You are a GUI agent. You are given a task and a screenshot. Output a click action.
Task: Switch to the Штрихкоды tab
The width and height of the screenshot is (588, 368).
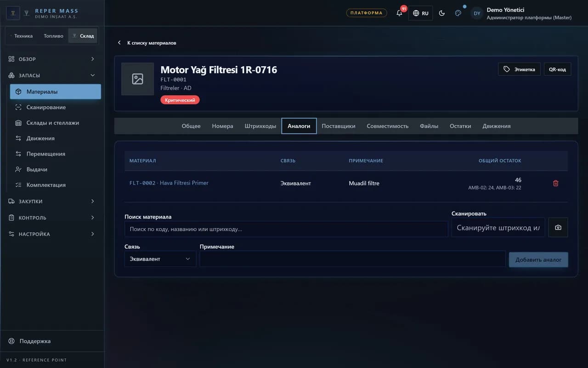point(260,126)
